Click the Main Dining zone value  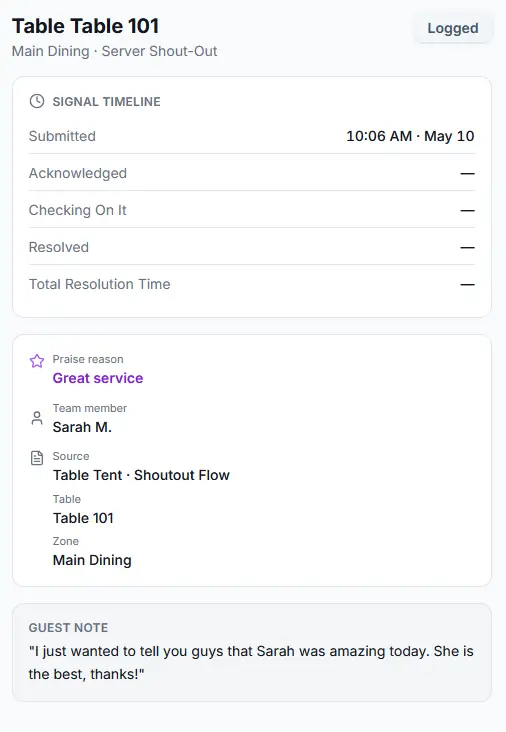tap(92, 560)
